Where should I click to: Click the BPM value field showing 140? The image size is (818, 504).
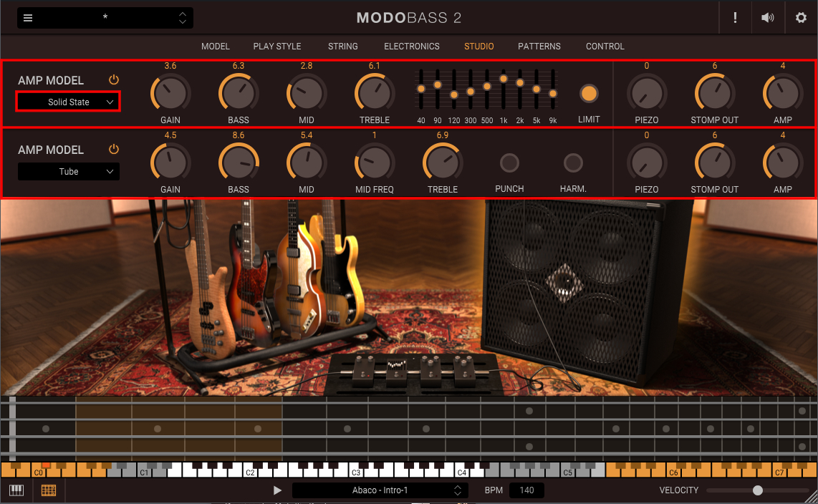(x=526, y=490)
